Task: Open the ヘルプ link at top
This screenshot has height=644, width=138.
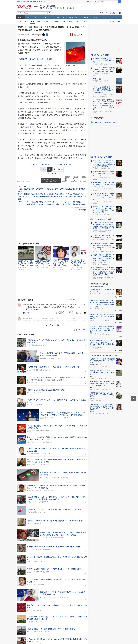Action: point(94,2)
